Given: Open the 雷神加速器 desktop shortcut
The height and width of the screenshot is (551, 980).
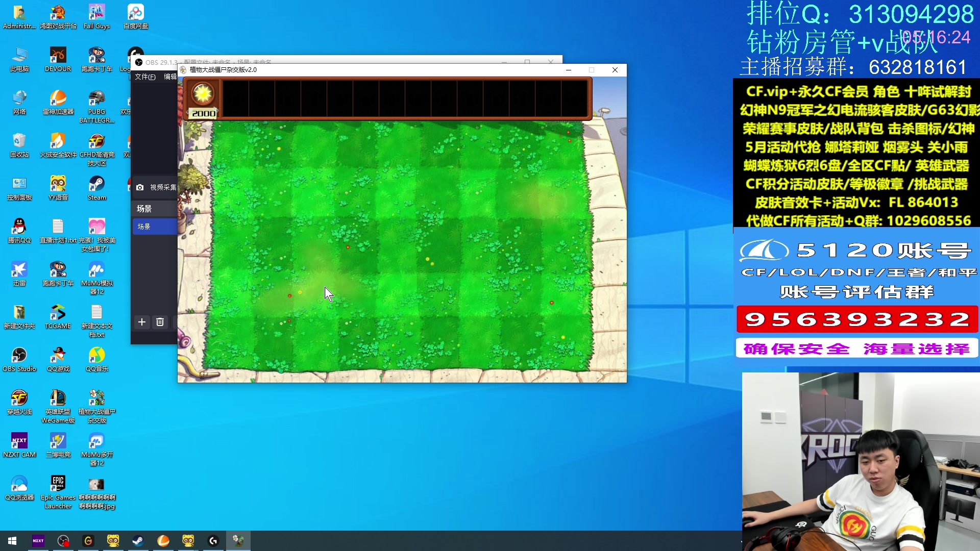Looking at the screenshot, I should point(58,103).
